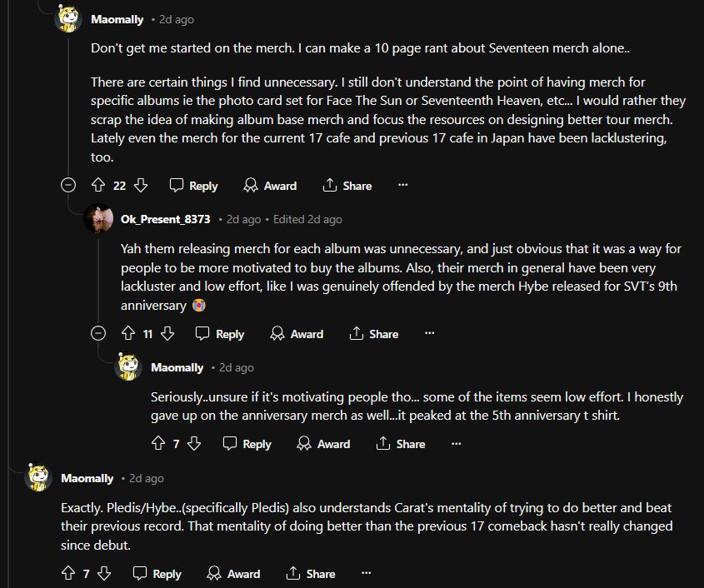Reply to the Pledis/Hybe comment
The width and height of the screenshot is (704, 588).
pos(157,574)
